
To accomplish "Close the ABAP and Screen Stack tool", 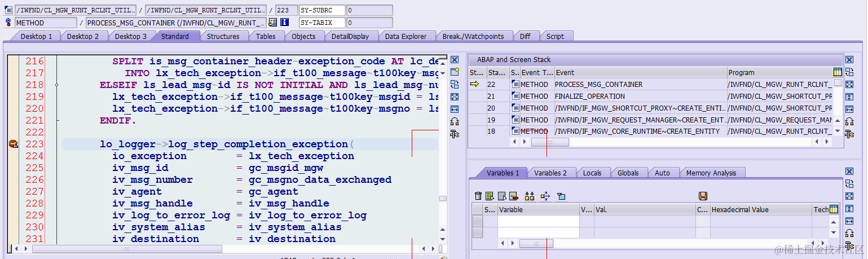I will point(850,59).
